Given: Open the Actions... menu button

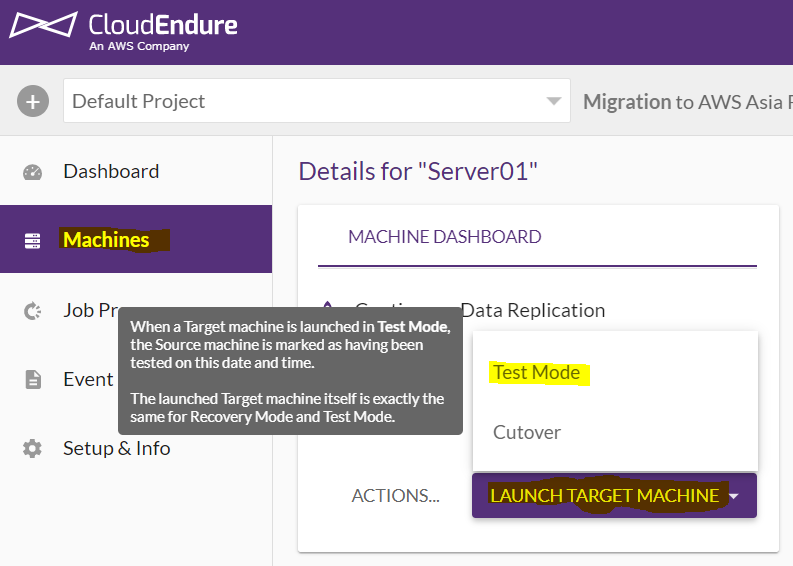Looking at the screenshot, I should pos(395,496).
